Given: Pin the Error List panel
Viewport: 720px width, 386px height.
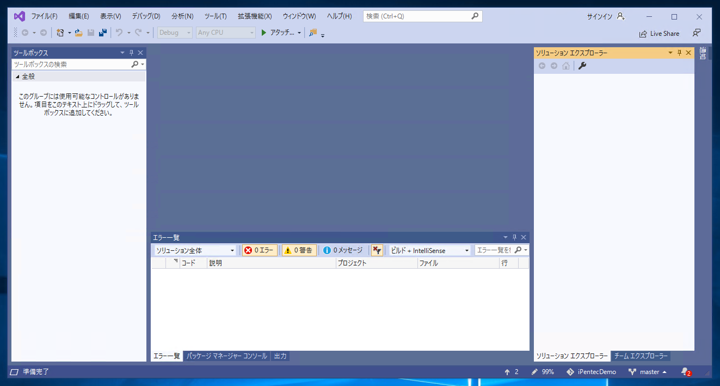Looking at the screenshot, I should pos(514,237).
